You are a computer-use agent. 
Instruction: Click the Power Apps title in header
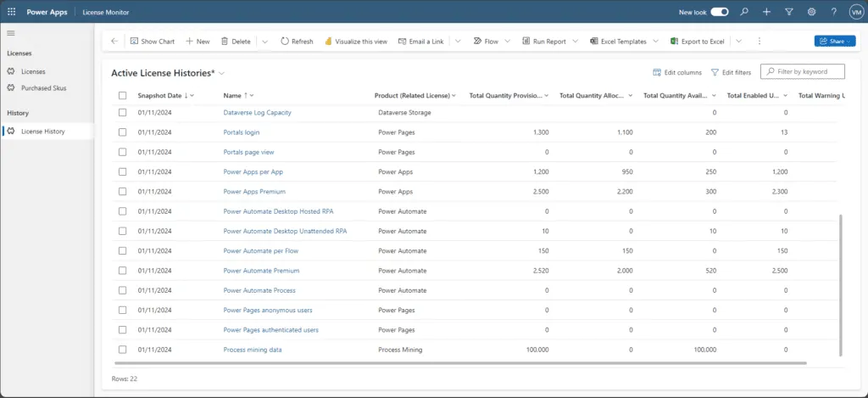47,12
